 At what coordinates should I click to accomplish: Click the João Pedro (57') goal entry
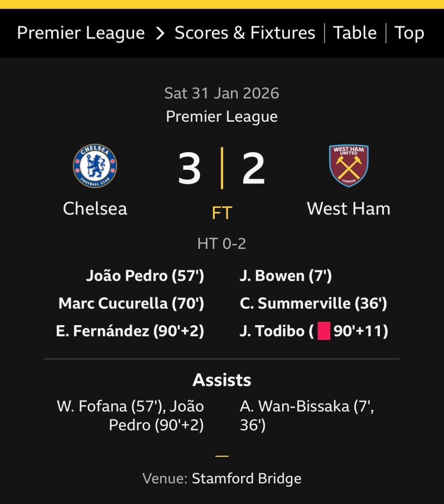click(x=145, y=276)
